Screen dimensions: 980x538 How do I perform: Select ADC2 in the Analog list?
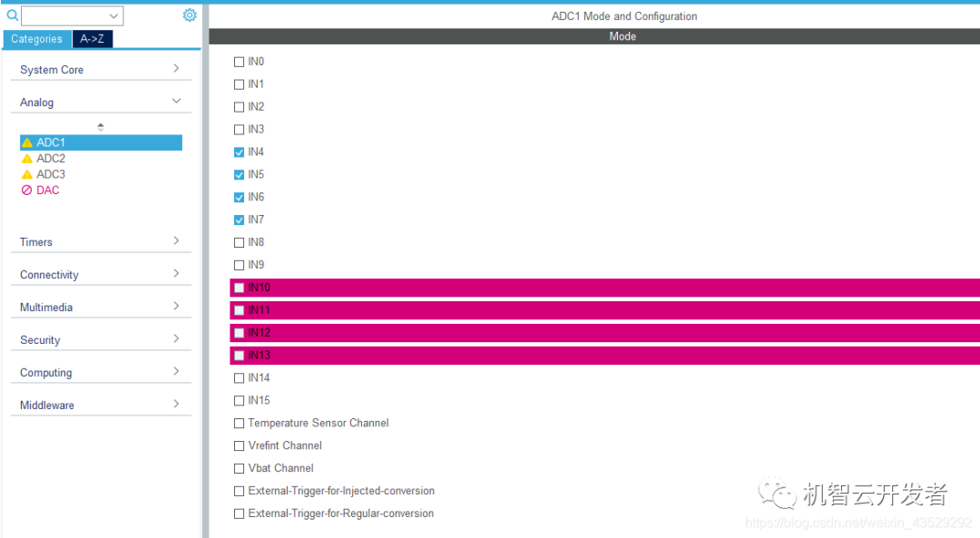pos(51,159)
